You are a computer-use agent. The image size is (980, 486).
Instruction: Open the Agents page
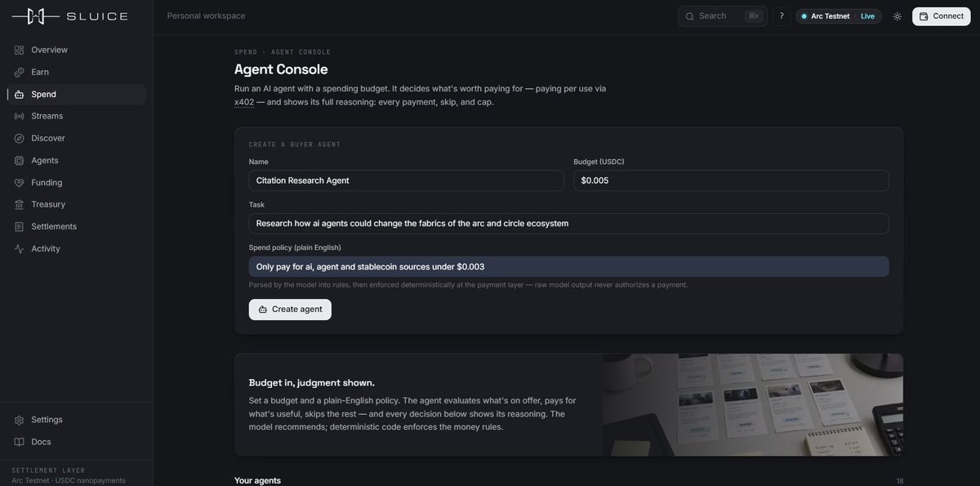[77, 160]
